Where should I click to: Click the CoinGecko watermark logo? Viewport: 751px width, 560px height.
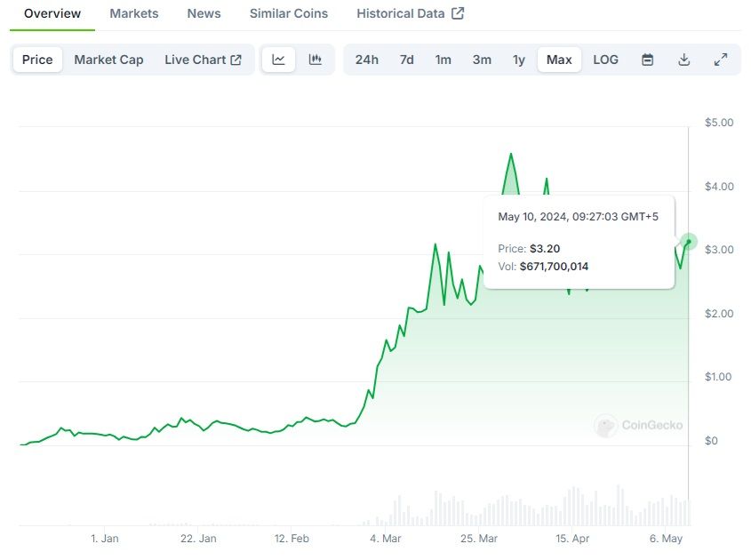[x=639, y=426]
